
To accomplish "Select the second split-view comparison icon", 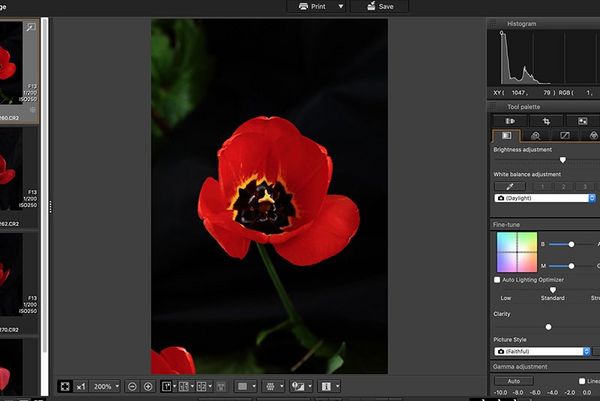I will 201,386.
